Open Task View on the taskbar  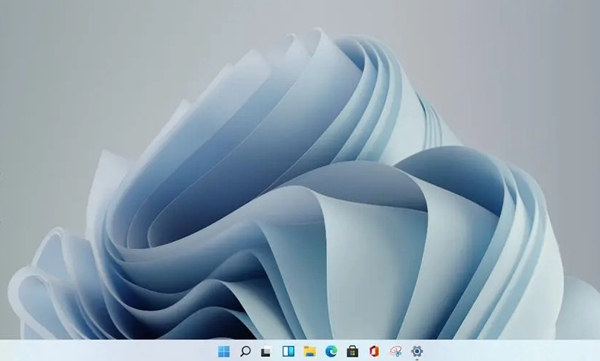266,351
